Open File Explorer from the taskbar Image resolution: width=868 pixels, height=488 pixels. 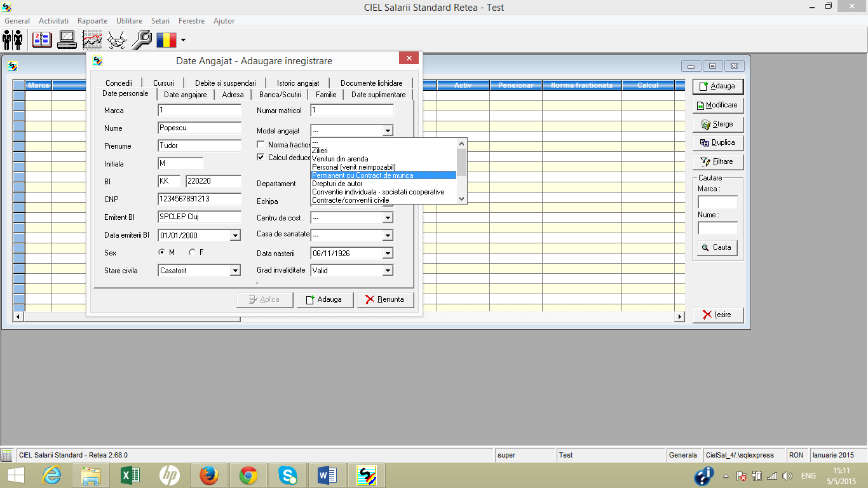(92, 475)
